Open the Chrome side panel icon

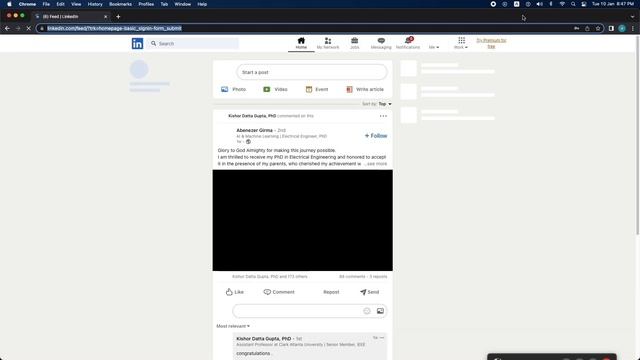pos(611,28)
